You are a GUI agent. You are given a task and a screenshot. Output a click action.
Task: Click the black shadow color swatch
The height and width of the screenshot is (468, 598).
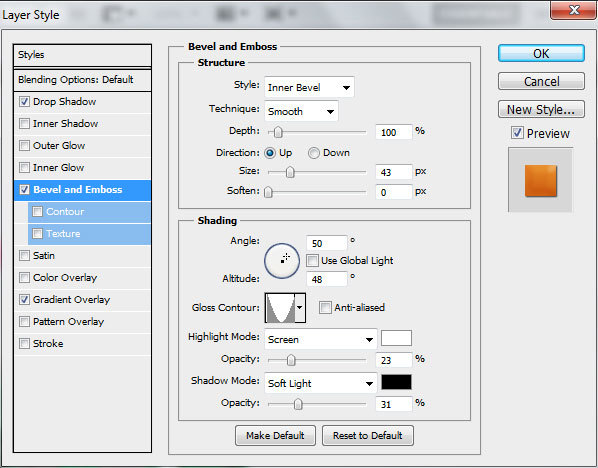(396, 382)
